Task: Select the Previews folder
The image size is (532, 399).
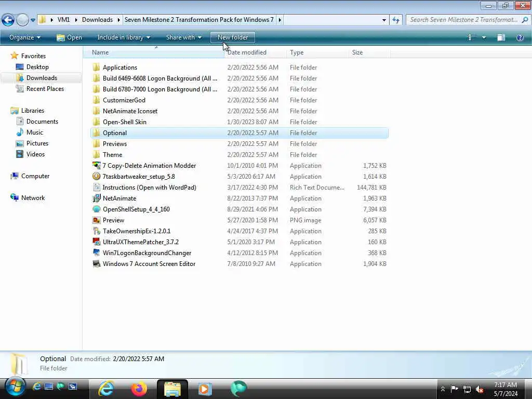Action: tap(240, 144)
